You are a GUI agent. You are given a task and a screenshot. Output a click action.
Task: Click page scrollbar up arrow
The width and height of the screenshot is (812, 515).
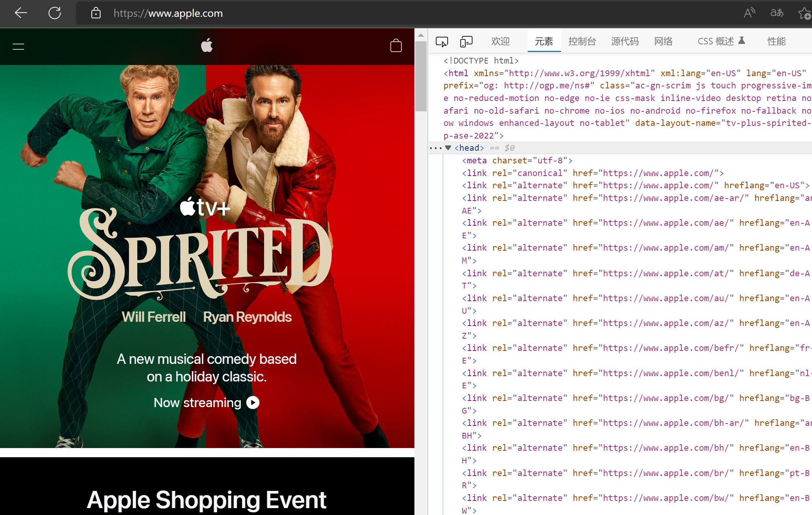(x=421, y=35)
